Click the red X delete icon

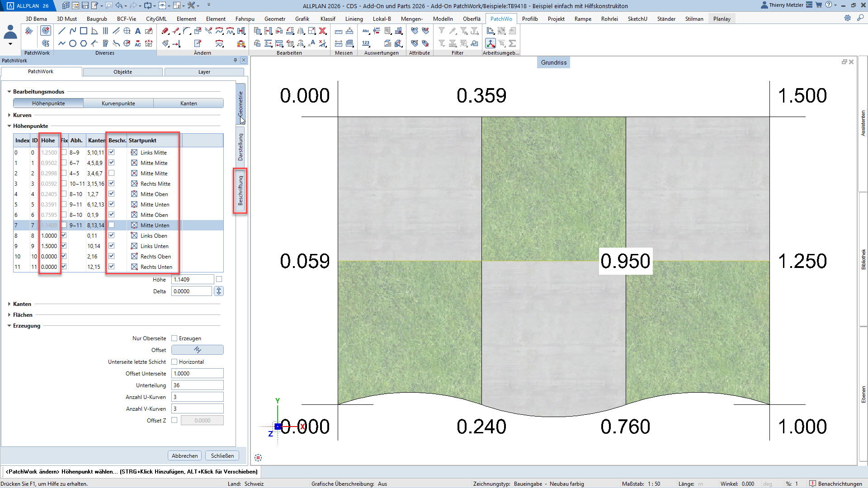(x=323, y=31)
